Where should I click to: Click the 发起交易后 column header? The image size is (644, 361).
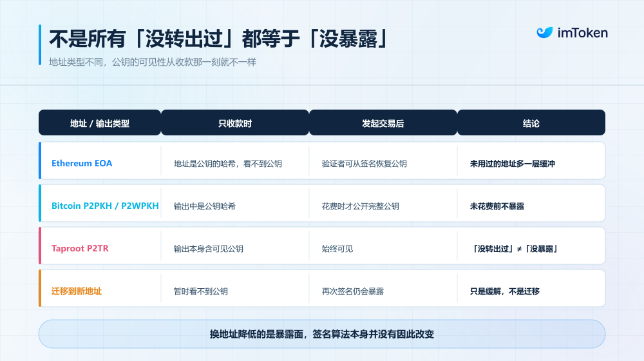383,123
